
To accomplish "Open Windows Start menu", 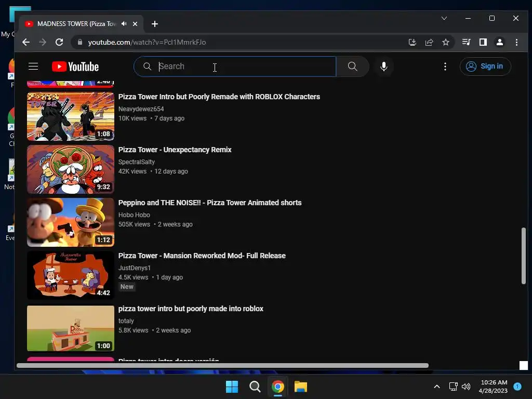I will coord(232,387).
